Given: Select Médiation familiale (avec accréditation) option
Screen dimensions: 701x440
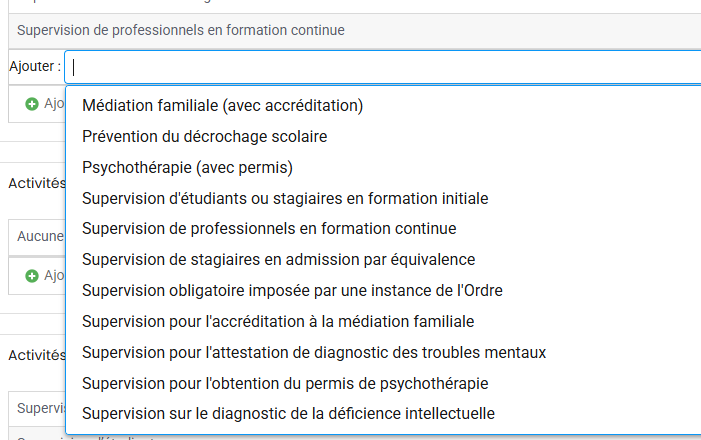Looking at the screenshot, I should coord(222,105).
